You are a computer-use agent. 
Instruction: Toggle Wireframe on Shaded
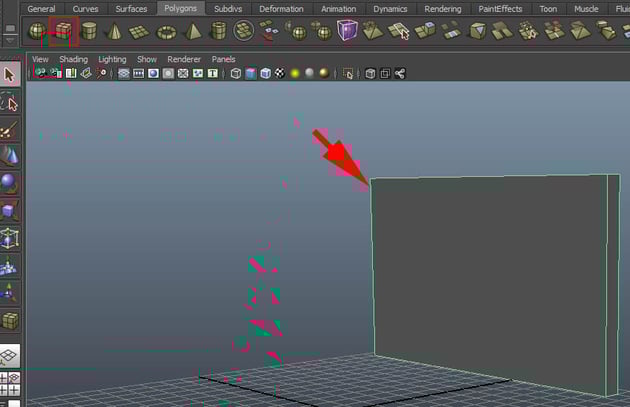click(x=266, y=74)
